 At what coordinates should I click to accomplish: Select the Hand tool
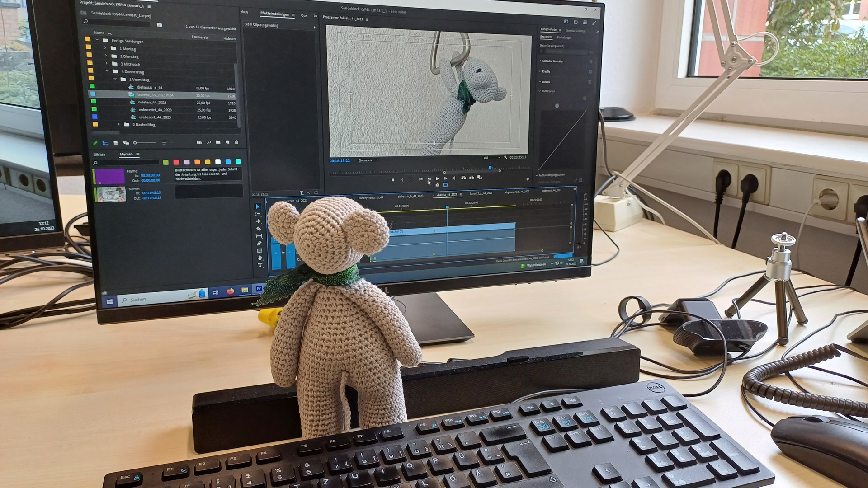pyautogui.click(x=260, y=258)
